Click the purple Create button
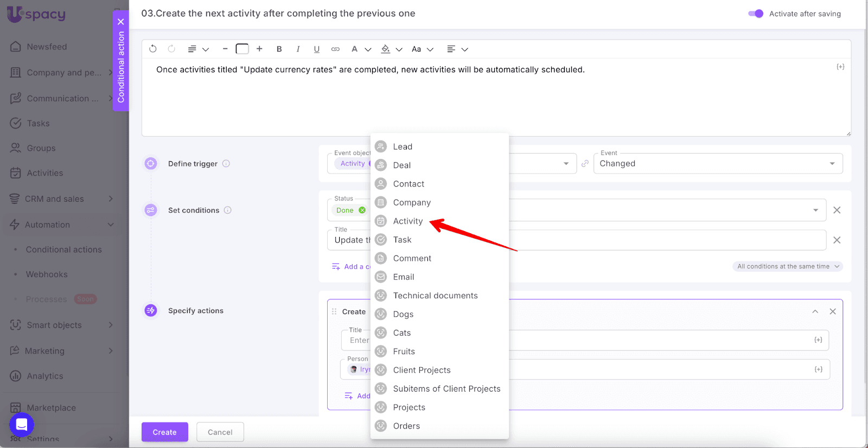Image resolution: width=868 pixels, height=448 pixels. coord(164,432)
